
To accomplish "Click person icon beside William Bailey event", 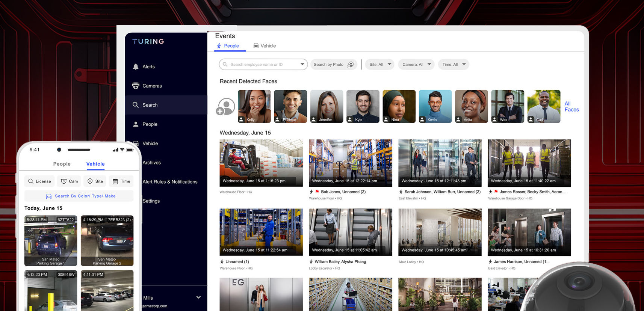I will click(x=311, y=262).
